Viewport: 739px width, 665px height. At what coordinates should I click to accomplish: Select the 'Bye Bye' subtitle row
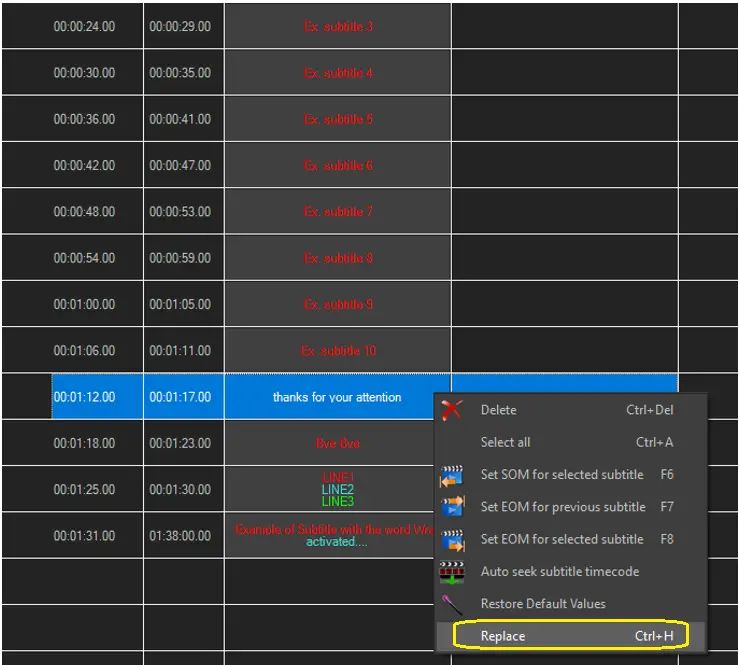click(x=338, y=443)
